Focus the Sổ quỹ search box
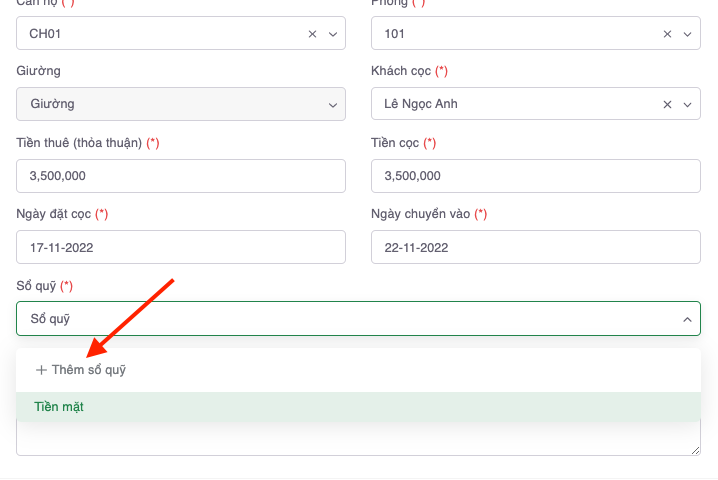The width and height of the screenshot is (718, 480). 340,319
